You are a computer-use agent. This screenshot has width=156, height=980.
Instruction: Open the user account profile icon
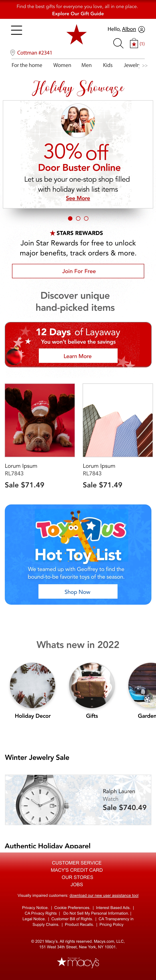pyautogui.click(x=142, y=29)
